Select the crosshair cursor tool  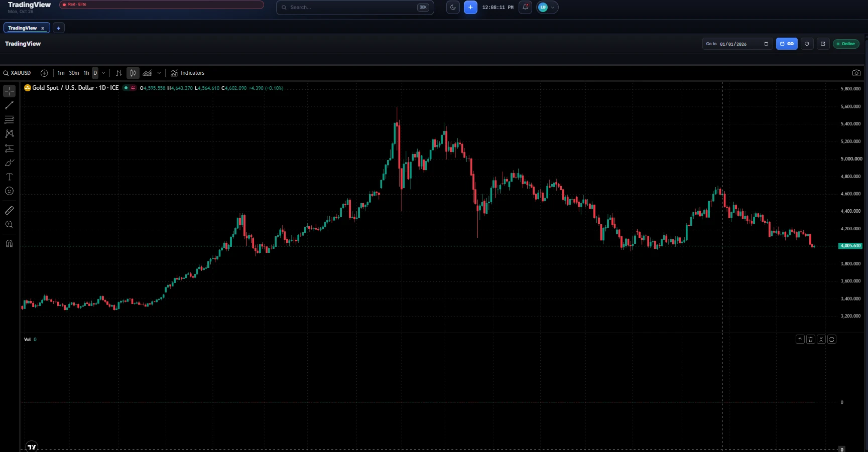(x=9, y=91)
